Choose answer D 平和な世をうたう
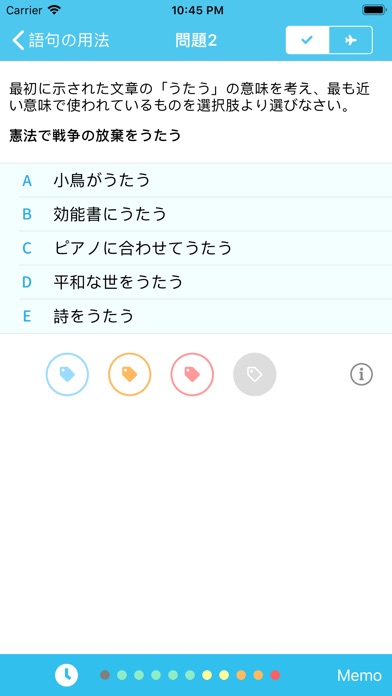The width and height of the screenshot is (392, 696). click(x=196, y=282)
